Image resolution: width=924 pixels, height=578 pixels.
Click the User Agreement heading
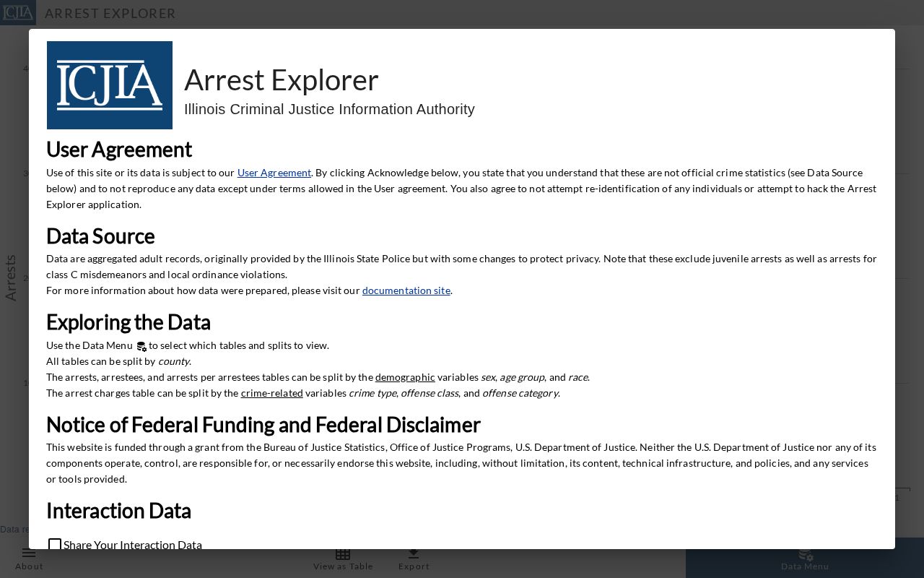tap(119, 149)
